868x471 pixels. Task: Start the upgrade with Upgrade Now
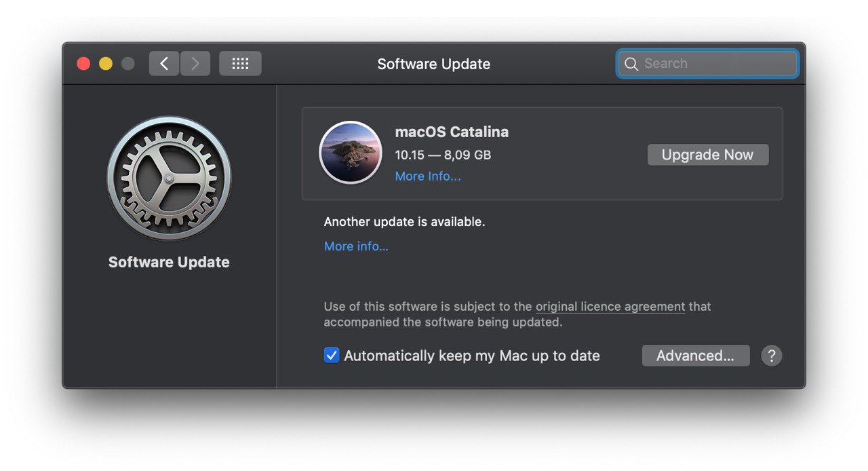(708, 155)
